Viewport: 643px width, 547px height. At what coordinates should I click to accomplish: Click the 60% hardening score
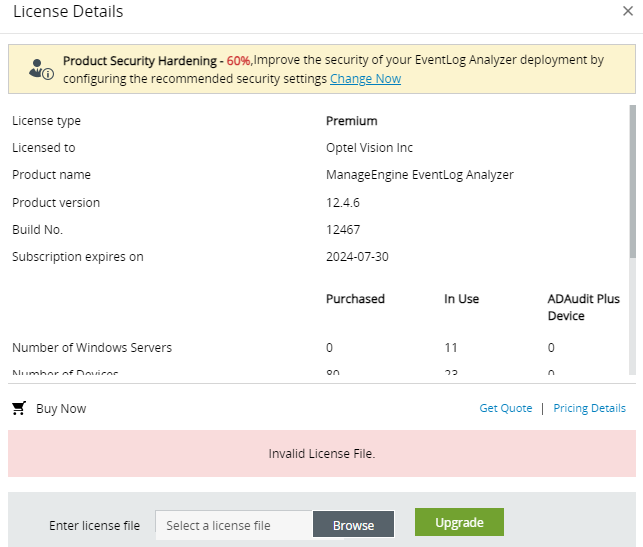238,61
